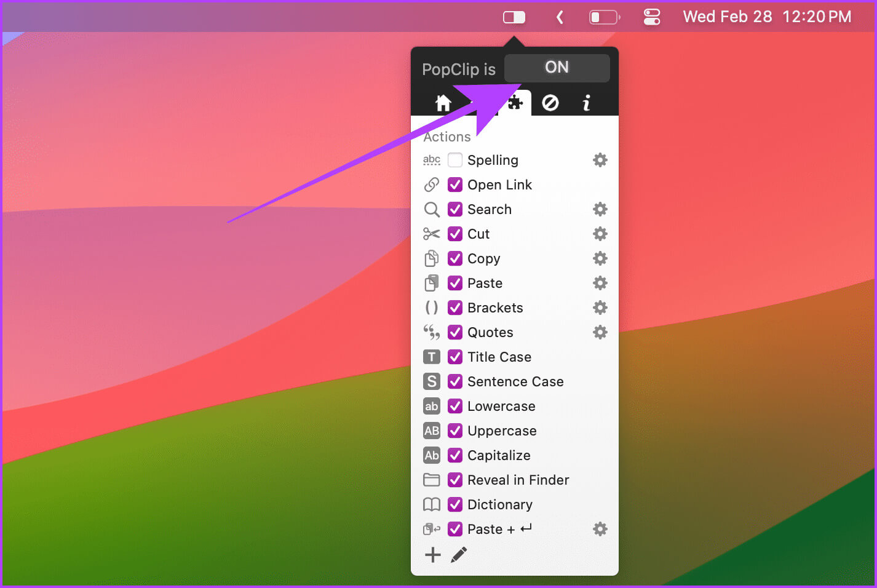Disable the Search action checkbox

click(455, 209)
